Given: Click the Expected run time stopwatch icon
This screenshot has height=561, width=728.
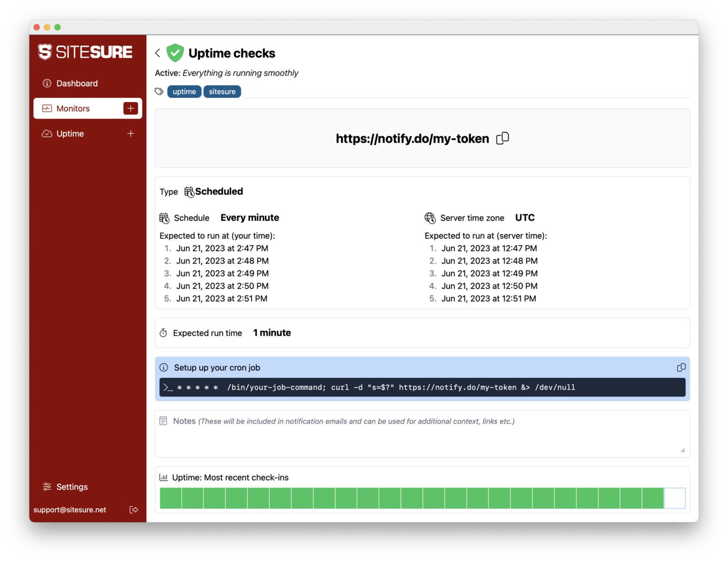Looking at the screenshot, I should (x=163, y=333).
